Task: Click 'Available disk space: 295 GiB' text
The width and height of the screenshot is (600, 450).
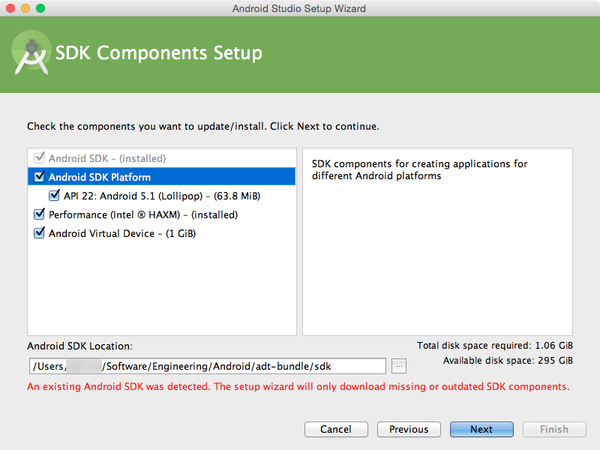Action: pos(508,360)
